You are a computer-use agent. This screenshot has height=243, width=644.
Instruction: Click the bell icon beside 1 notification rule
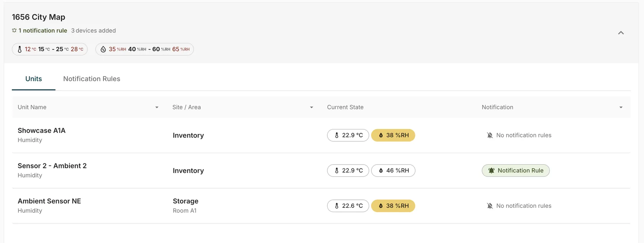[14, 31]
